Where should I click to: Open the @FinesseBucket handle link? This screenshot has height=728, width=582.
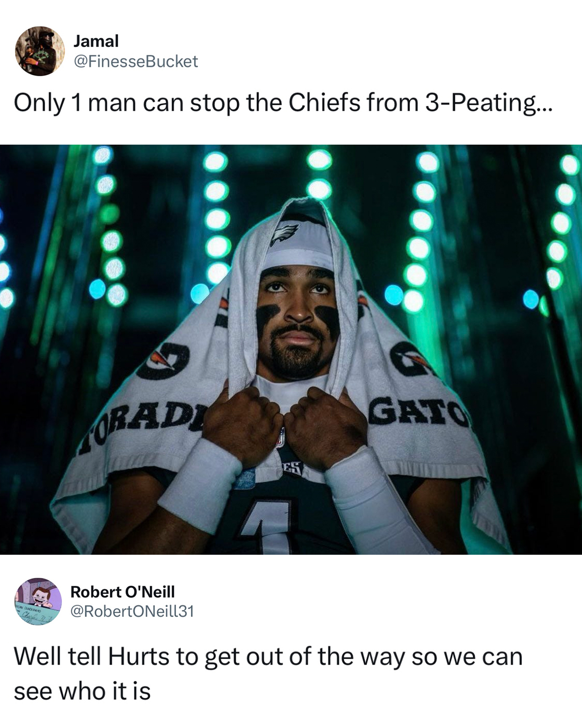click(136, 61)
